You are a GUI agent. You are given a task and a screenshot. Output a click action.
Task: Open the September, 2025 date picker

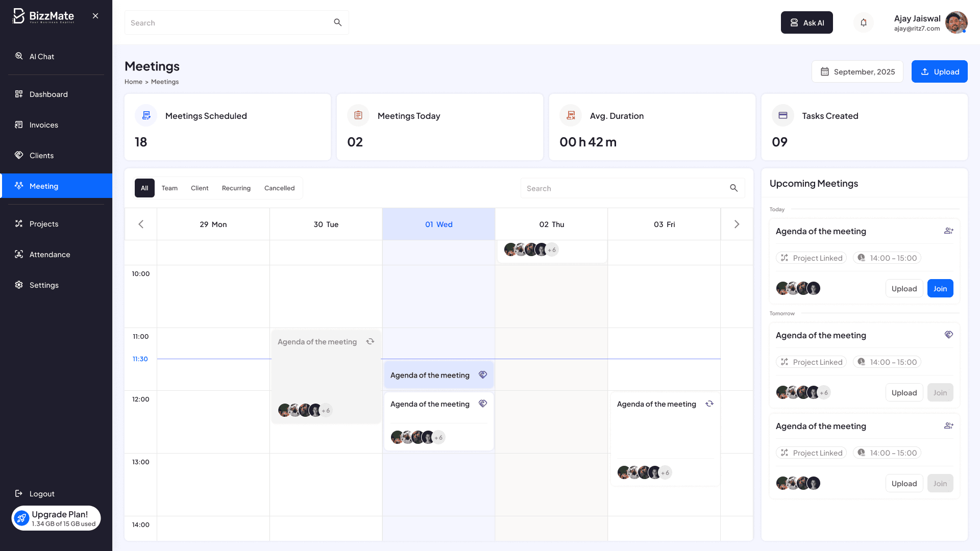[857, 71]
